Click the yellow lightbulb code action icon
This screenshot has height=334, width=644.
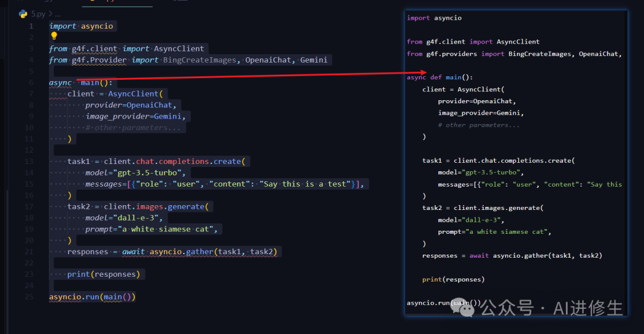pyautogui.click(x=54, y=36)
